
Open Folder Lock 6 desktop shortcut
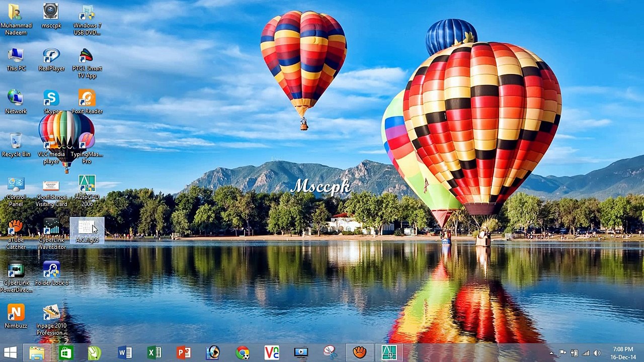[x=51, y=273]
